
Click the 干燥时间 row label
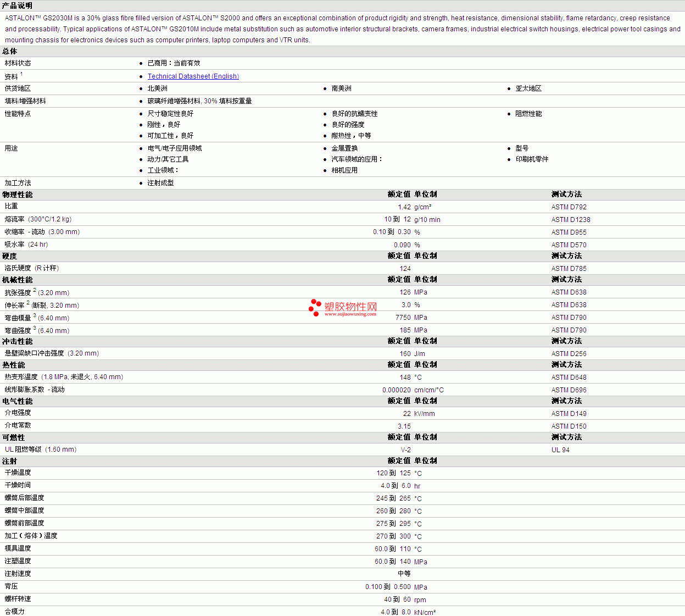coord(18,485)
